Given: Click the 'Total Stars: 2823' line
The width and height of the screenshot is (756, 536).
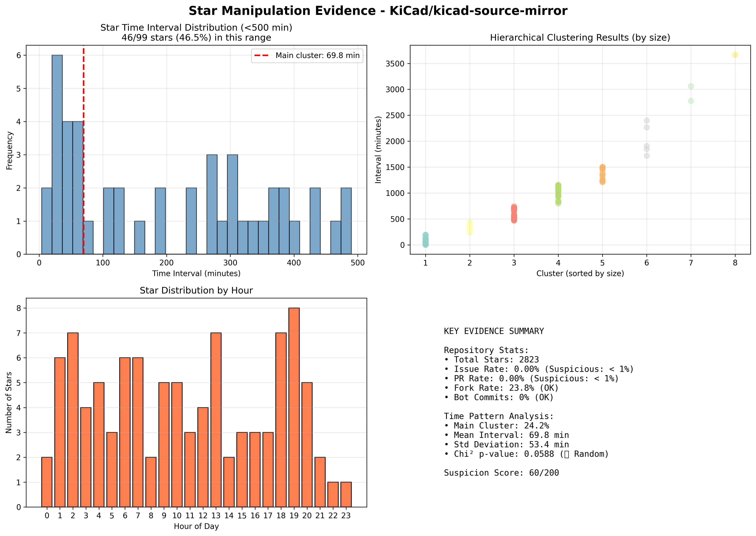Looking at the screenshot, I should coord(491,360).
